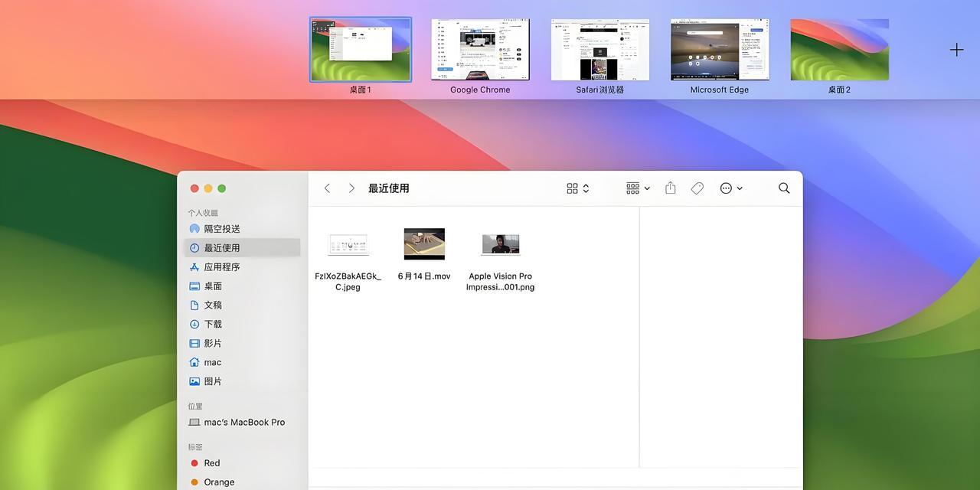980x490 pixels.
Task: Switch to Safari浏览器 space thumbnail
Action: tap(600, 50)
